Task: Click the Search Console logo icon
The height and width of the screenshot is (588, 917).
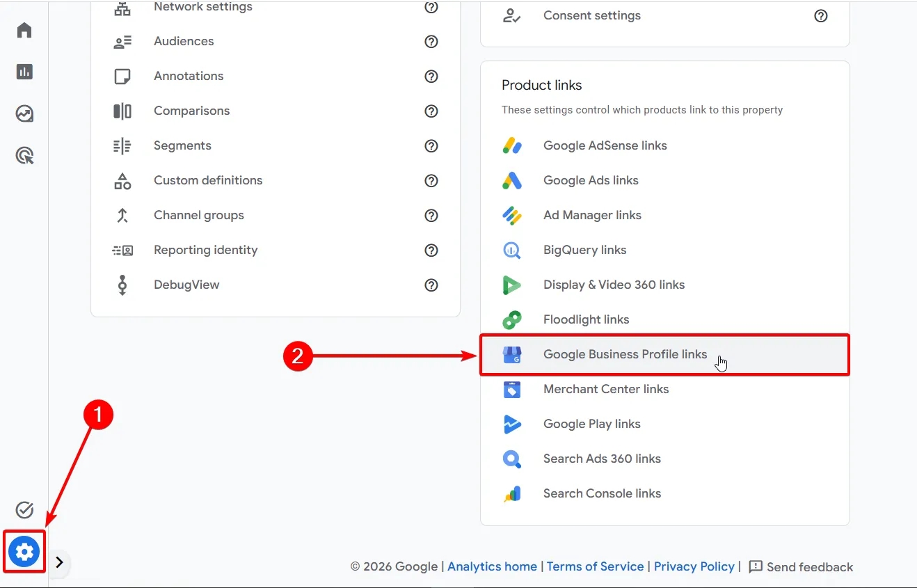Action: click(x=512, y=494)
